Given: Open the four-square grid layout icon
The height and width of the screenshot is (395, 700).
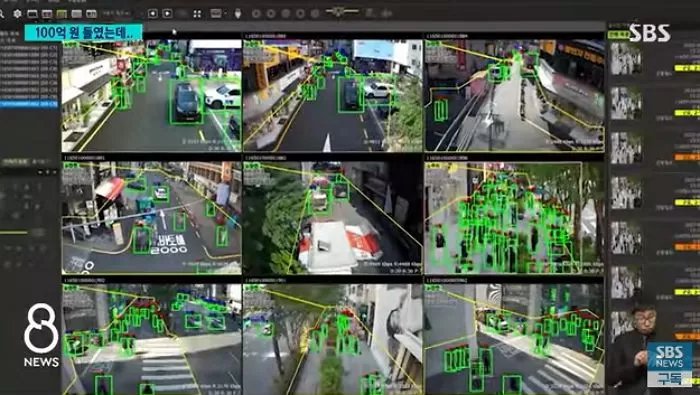Looking at the screenshot, I should (x=197, y=14).
